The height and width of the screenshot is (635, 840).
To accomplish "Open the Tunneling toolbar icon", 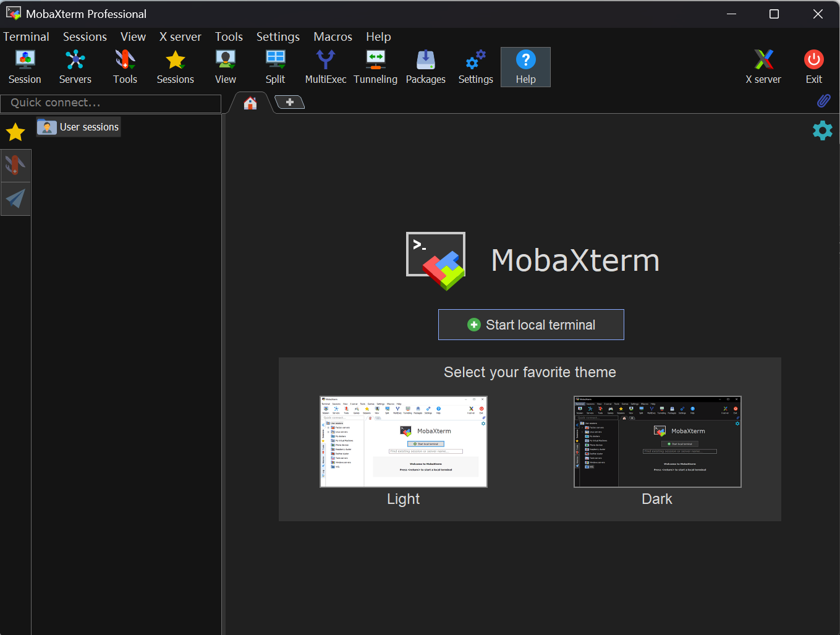I will pyautogui.click(x=375, y=67).
